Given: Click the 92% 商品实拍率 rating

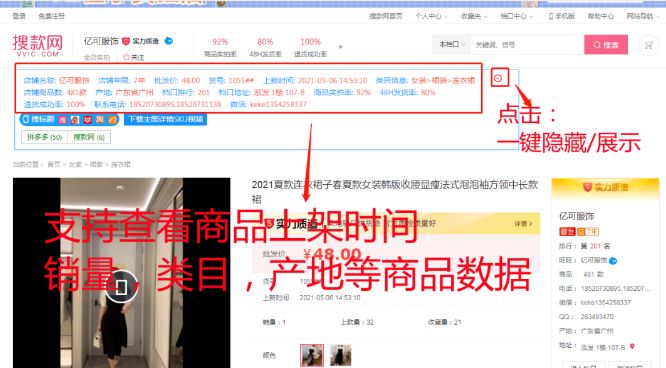Looking at the screenshot, I should [x=220, y=47].
